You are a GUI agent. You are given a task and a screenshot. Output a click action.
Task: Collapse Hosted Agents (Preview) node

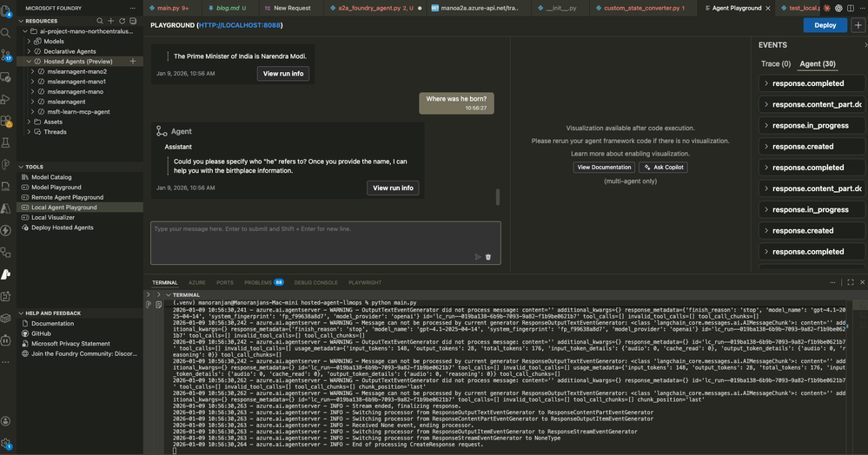[30, 62]
